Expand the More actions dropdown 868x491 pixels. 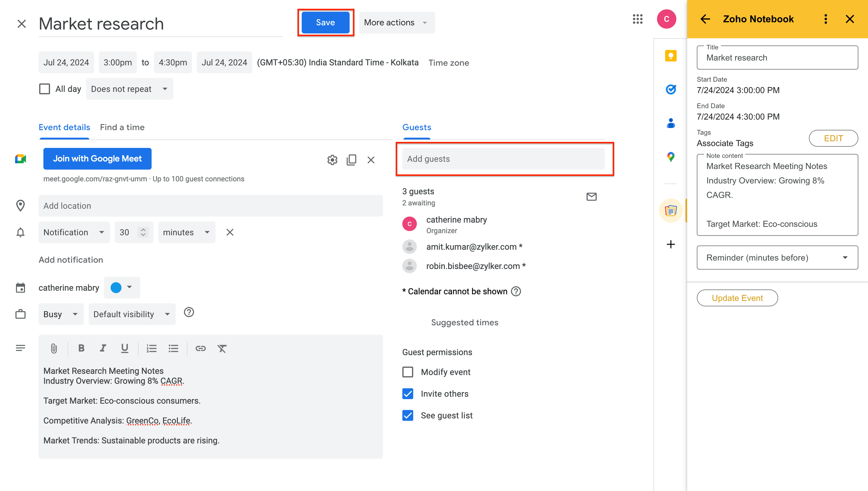pyautogui.click(x=396, y=23)
